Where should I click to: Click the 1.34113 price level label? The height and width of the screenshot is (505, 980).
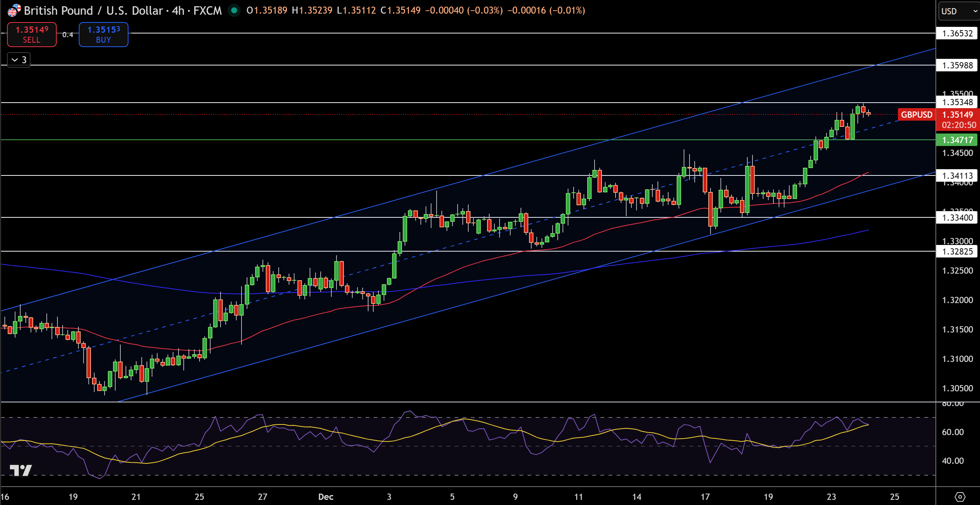pos(957,175)
